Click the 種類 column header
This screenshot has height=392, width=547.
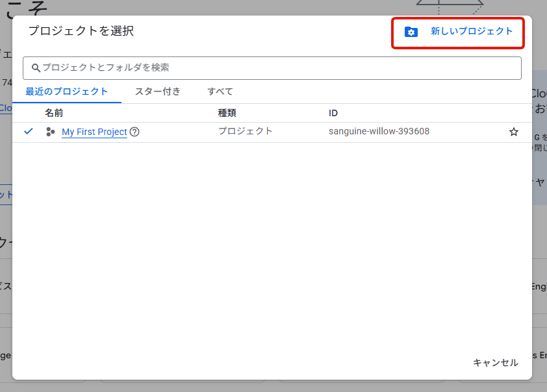pyautogui.click(x=227, y=113)
